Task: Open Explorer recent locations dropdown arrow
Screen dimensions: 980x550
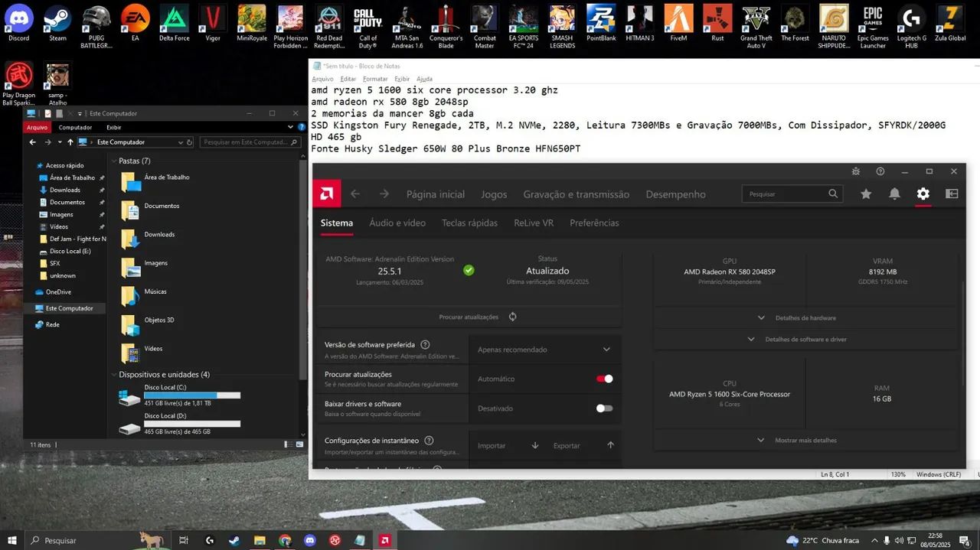Action: tap(59, 142)
